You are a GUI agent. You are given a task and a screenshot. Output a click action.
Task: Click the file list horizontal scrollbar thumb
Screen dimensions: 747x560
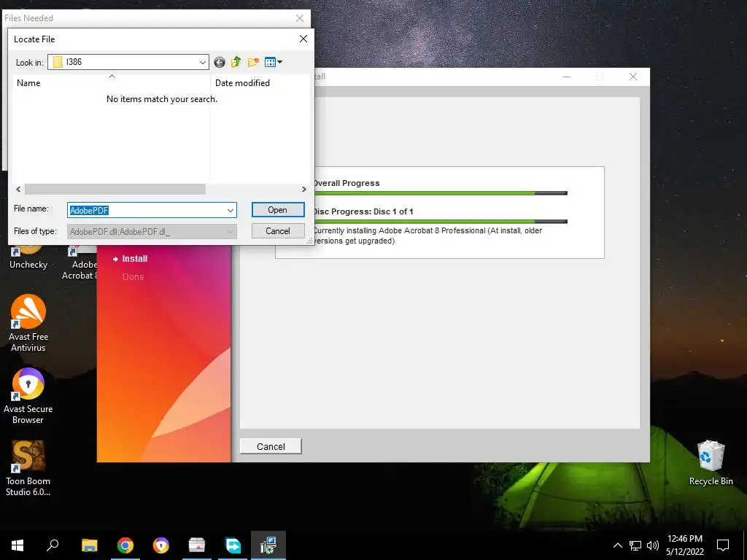115,189
